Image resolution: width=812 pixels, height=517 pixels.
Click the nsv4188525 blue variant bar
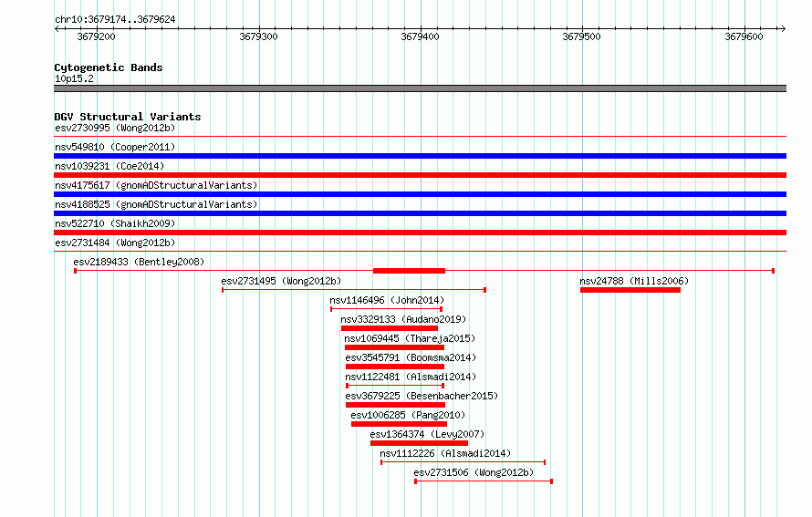coord(420,213)
